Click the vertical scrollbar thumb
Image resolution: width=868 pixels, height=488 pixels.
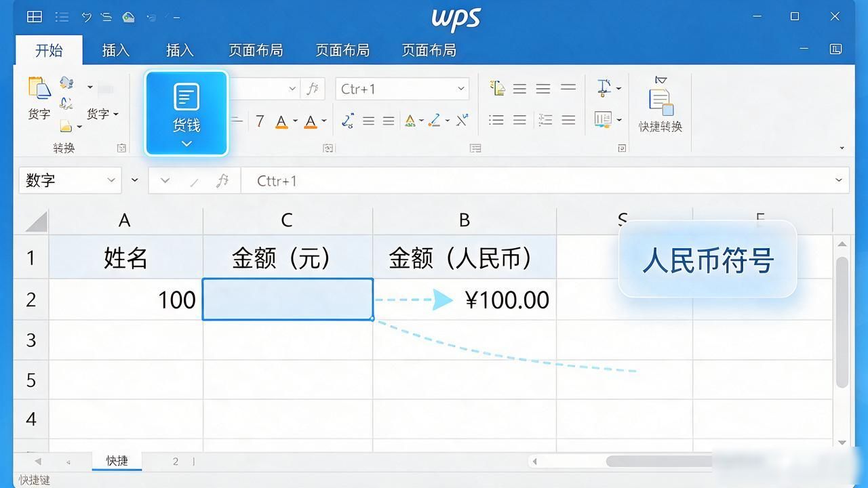[x=842, y=322]
